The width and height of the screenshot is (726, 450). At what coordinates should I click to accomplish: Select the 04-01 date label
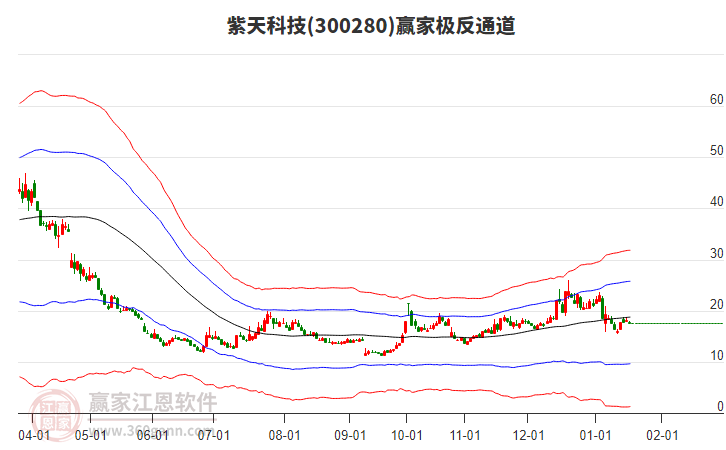(x=34, y=436)
